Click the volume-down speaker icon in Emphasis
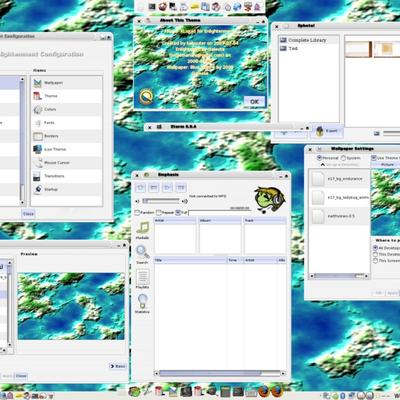Screen dimensions: 400x400 point(137,201)
